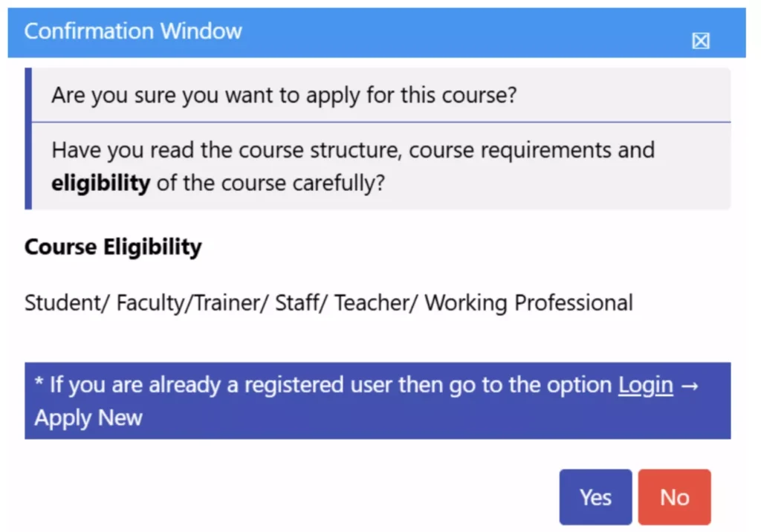Image resolution: width=761 pixels, height=532 pixels.
Task: Click the asterisk starting the registered-user notice
Action: point(39,384)
